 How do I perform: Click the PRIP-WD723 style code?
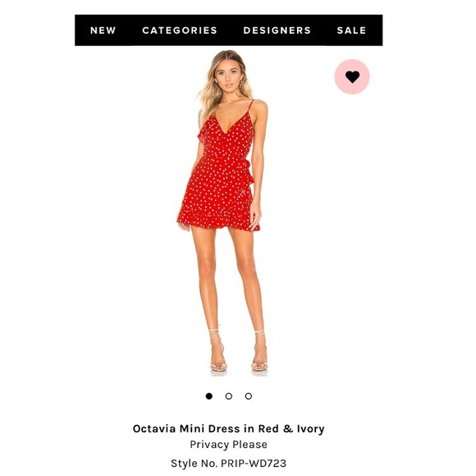coord(254,463)
